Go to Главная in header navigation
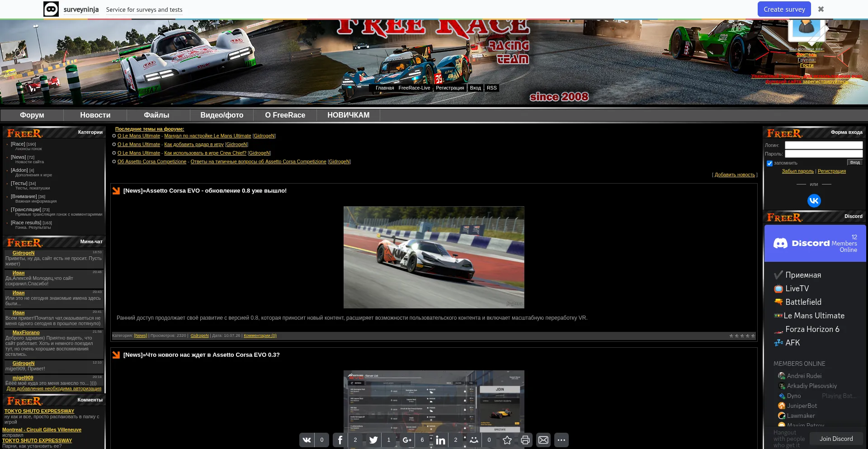868x449 pixels. click(x=385, y=88)
